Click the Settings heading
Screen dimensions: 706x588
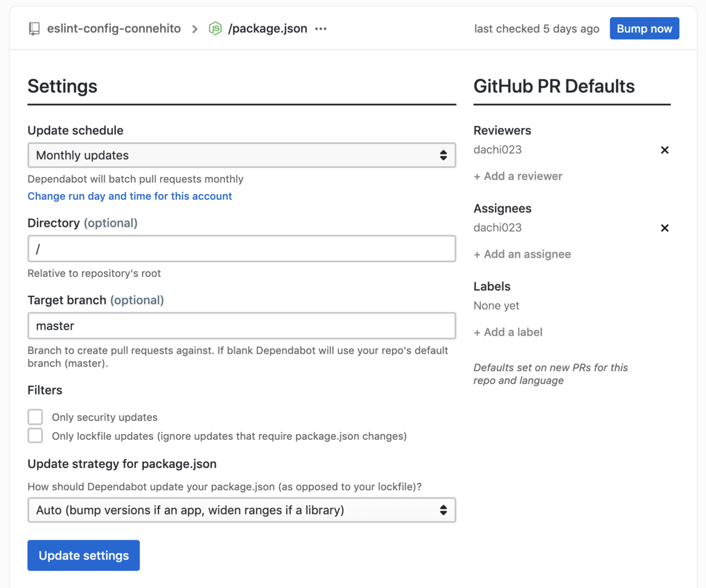(62, 86)
